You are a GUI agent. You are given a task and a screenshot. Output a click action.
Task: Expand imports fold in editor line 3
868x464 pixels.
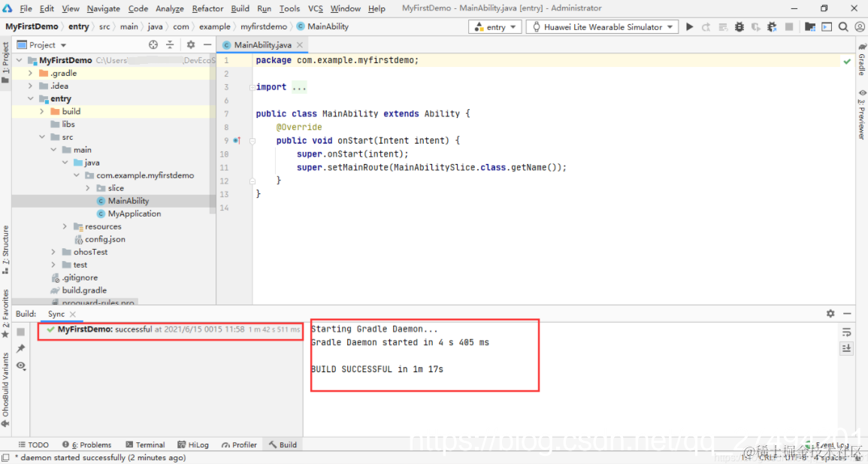253,87
